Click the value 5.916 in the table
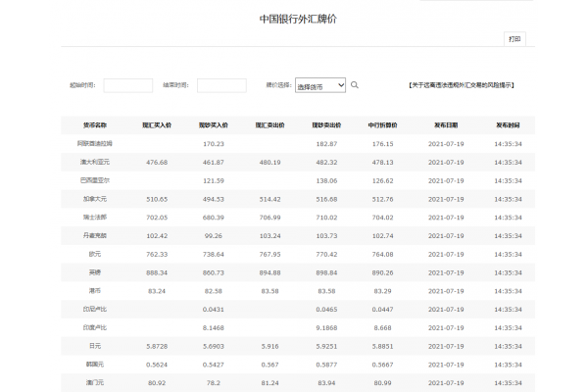588x392 pixels. pos(270,346)
